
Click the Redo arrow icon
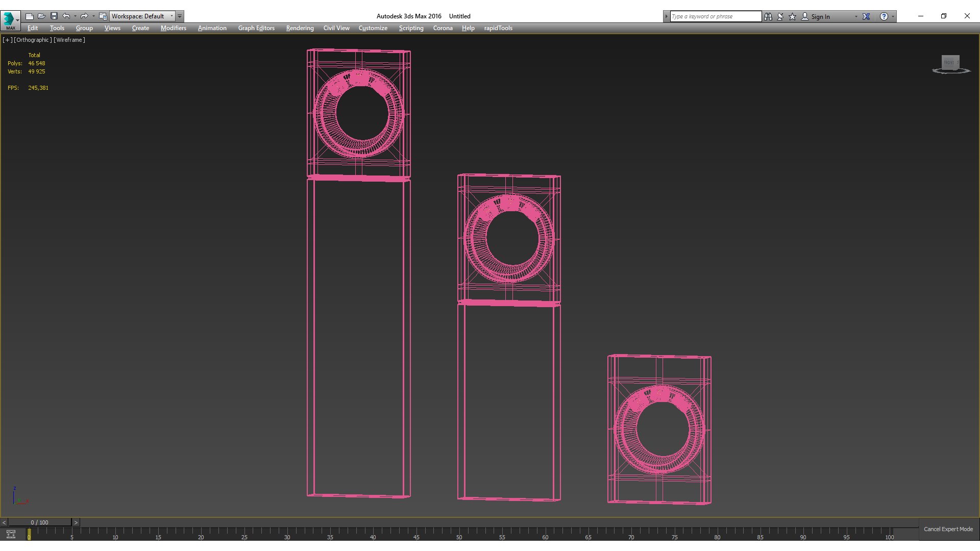[84, 16]
